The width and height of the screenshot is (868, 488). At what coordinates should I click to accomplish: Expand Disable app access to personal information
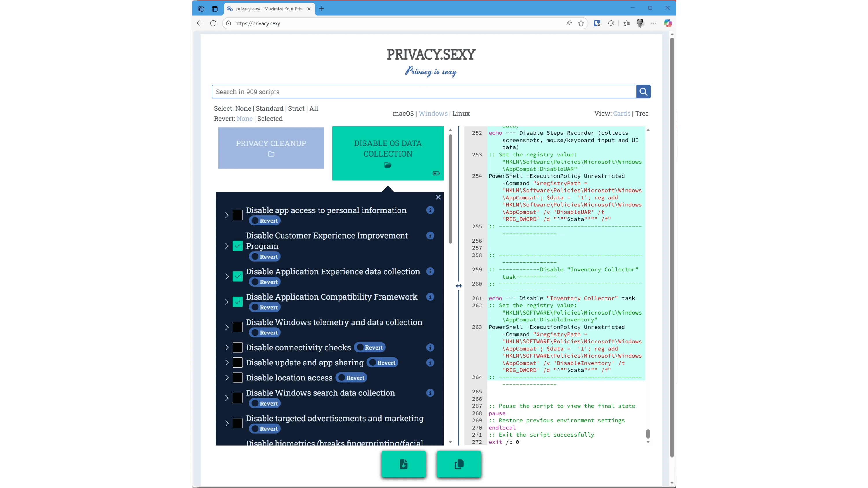[227, 215]
